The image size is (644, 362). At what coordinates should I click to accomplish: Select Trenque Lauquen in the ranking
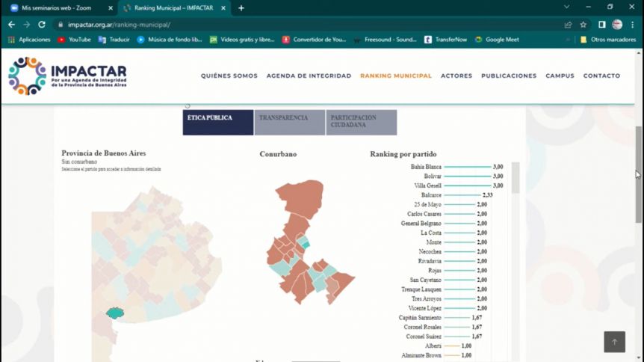[x=421, y=289]
